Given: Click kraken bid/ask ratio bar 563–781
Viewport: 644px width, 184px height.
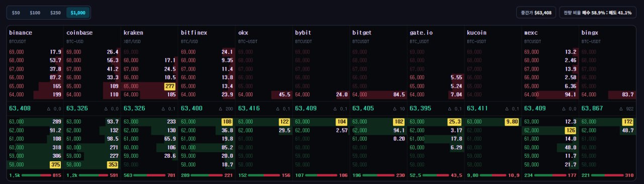Looking at the screenshot, I should 149,175.
